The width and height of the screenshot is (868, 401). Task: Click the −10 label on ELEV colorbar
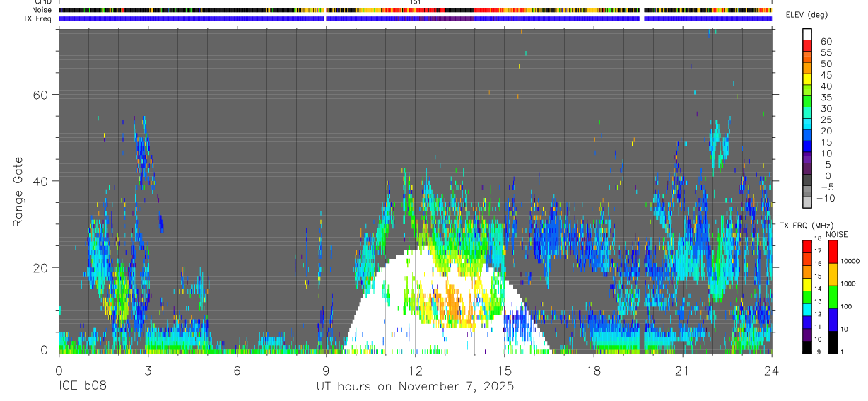point(824,199)
